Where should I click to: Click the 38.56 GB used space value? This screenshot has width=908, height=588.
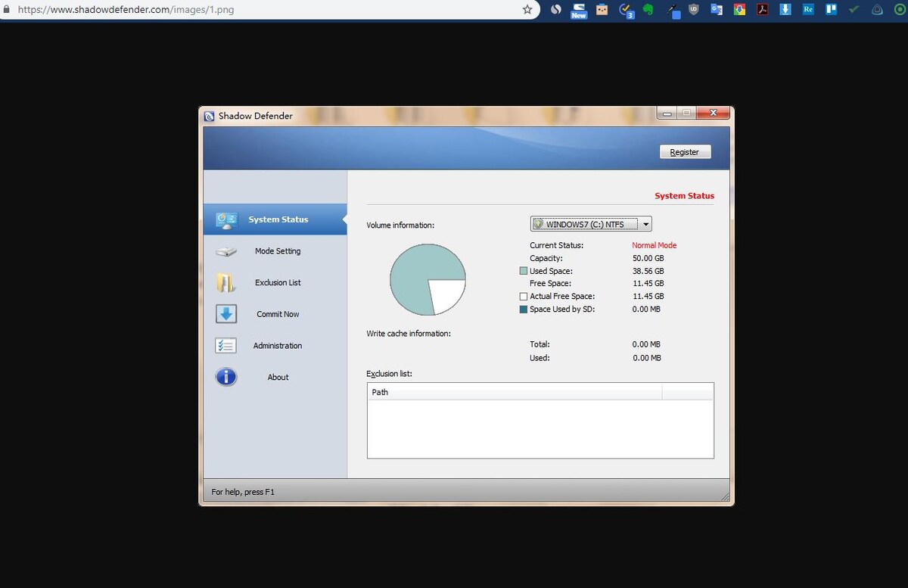(648, 271)
